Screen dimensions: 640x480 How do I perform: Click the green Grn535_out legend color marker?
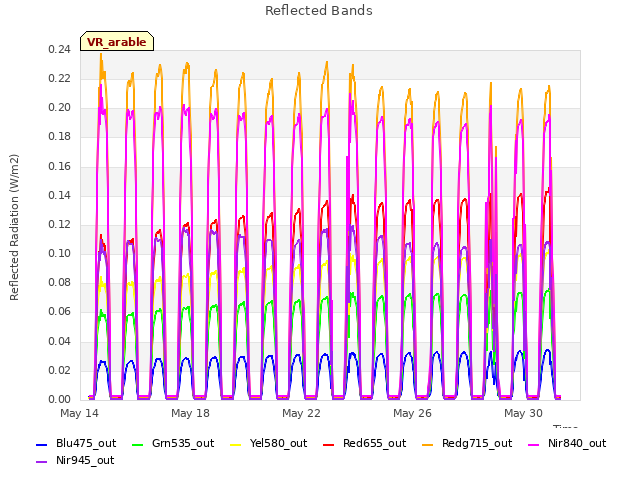coord(138,444)
